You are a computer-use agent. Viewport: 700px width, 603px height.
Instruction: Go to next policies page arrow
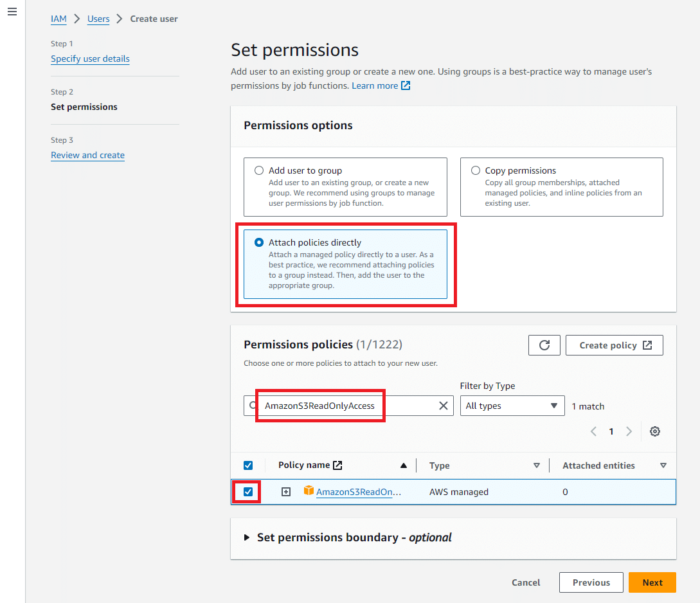(629, 431)
